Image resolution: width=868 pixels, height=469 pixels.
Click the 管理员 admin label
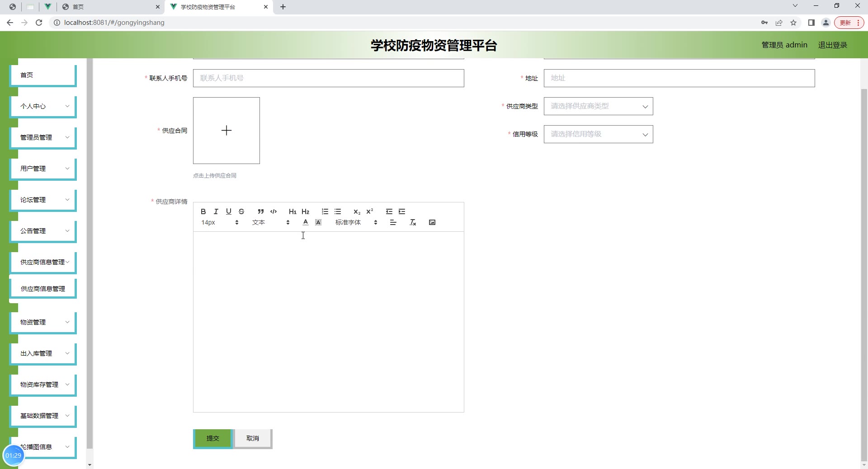[784, 45]
